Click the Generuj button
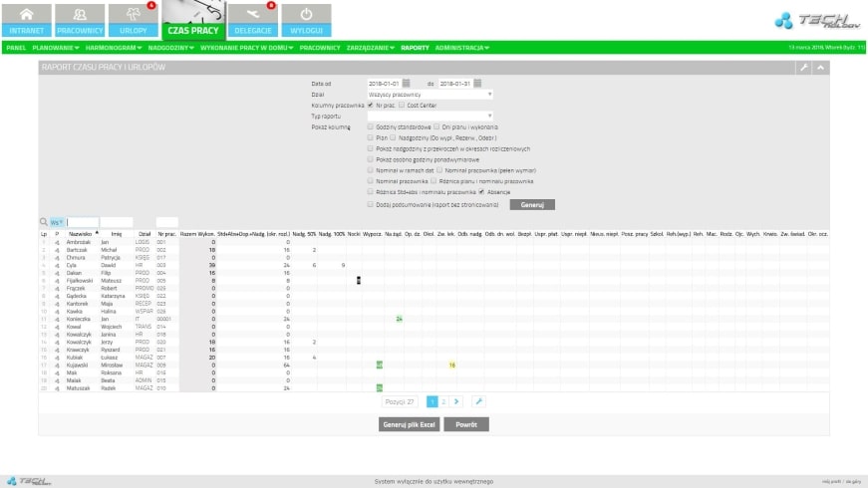This screenshot has width=868, height=488. coord(532,203)
